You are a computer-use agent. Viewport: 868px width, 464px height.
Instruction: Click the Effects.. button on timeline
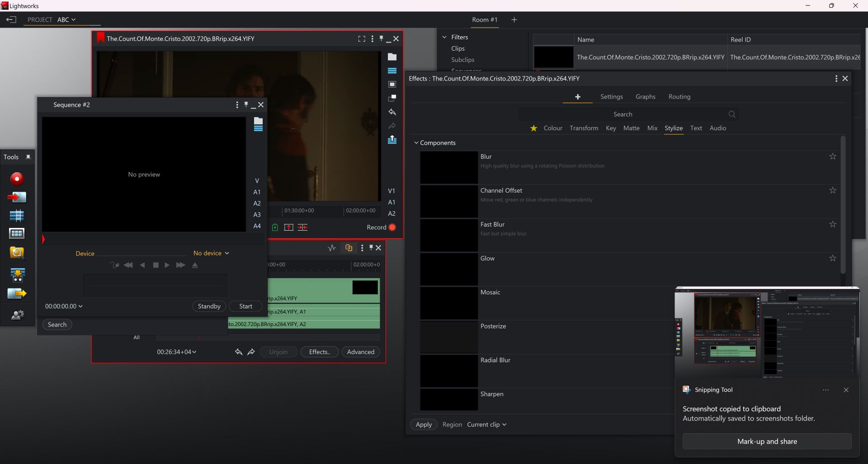click(319, 352)
